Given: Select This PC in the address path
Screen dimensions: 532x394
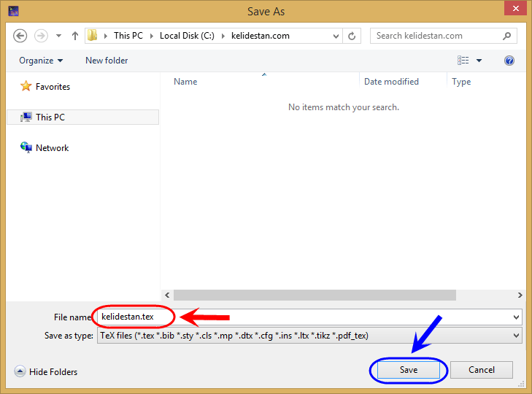Looking at the screenshot, I should point(128,36).
